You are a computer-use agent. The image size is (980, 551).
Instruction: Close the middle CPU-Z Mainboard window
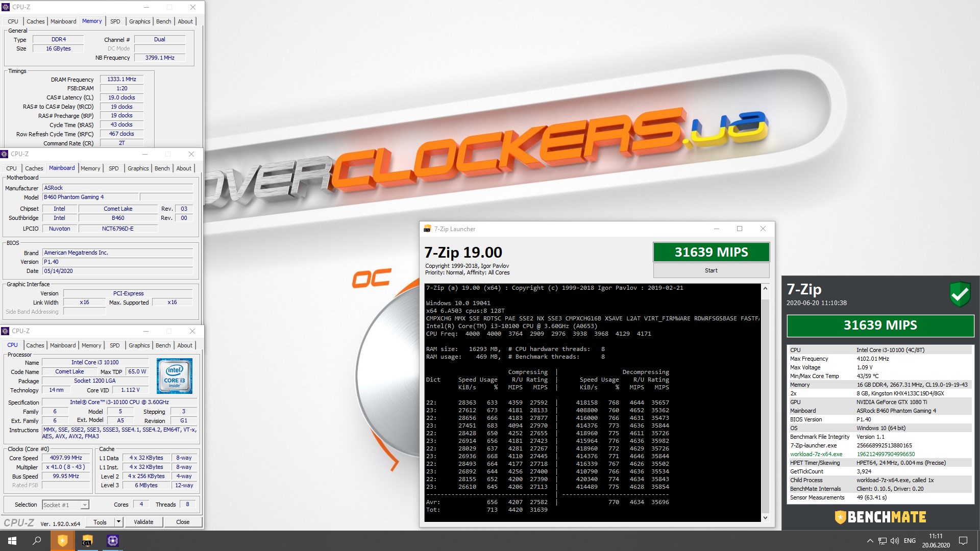(191, 154)
